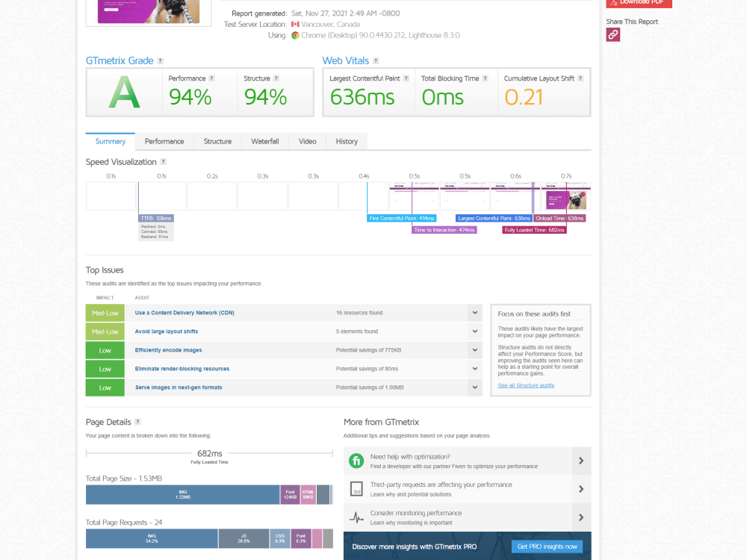Click the Onload Time 638ms marker

coord(560,218)
